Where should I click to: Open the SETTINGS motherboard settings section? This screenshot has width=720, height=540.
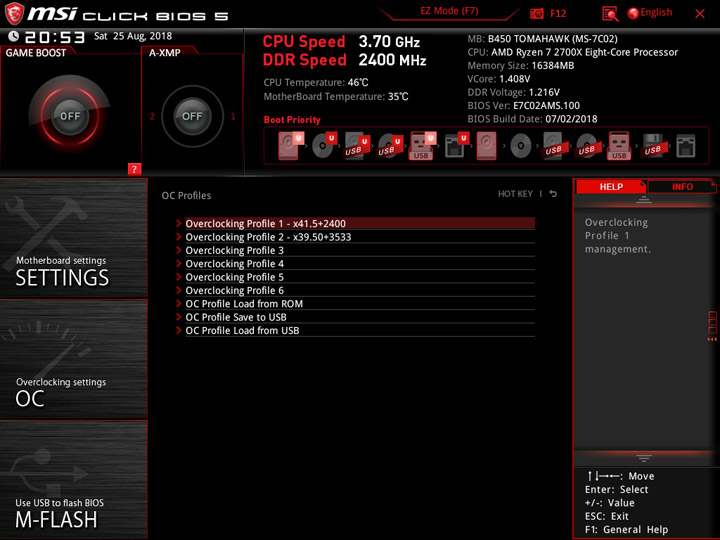[x=73, y=238]
